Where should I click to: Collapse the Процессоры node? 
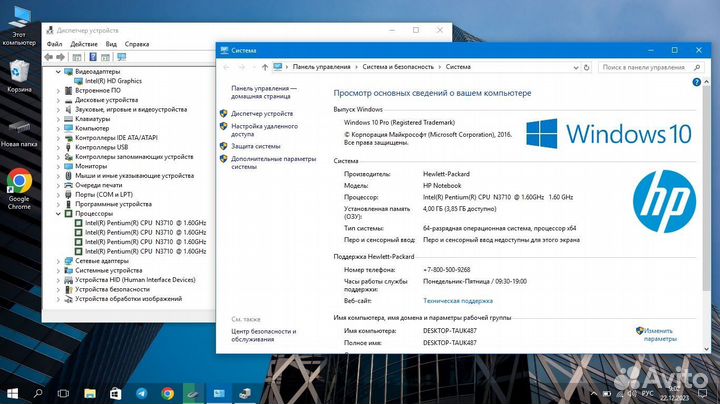58,213
